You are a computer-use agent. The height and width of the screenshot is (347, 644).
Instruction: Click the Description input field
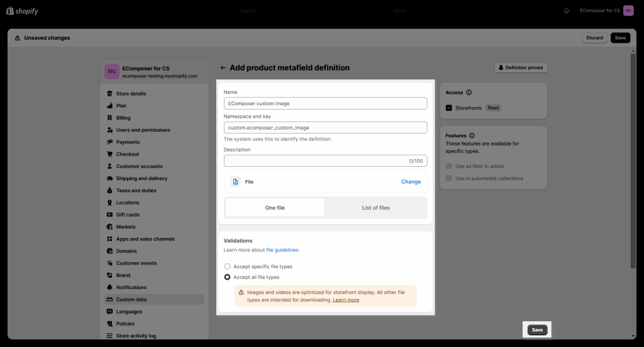(x=325, y=161)
